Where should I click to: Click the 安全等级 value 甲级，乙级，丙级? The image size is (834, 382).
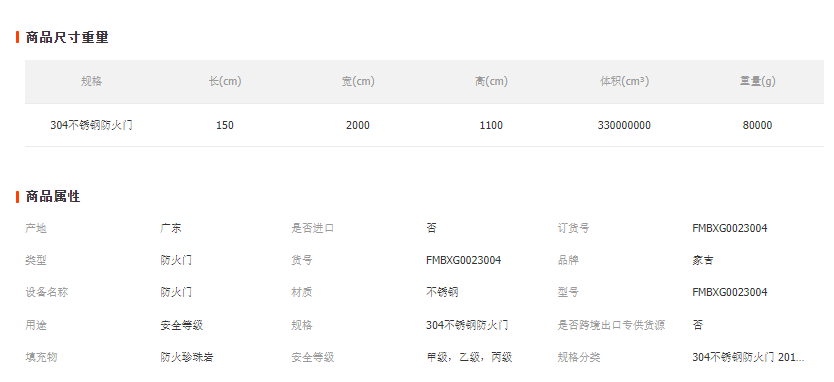(469, 357)
